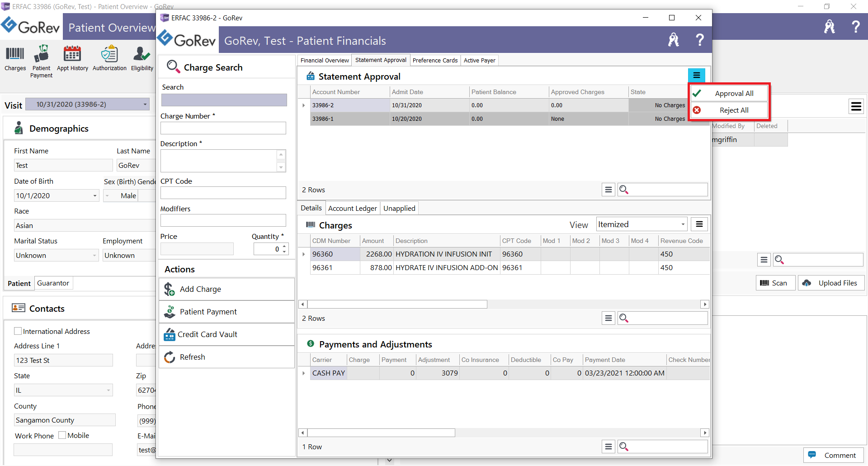Open Eligibility icon in toolbar
Screen dimensions: 868x466
point(142,59)
